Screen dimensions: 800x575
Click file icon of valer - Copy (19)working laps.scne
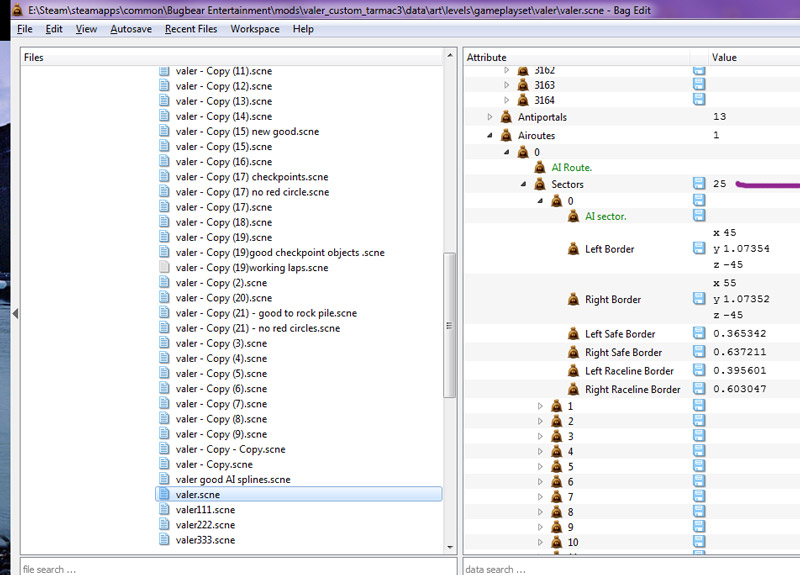pyautogui.click(x=164, y=267)
